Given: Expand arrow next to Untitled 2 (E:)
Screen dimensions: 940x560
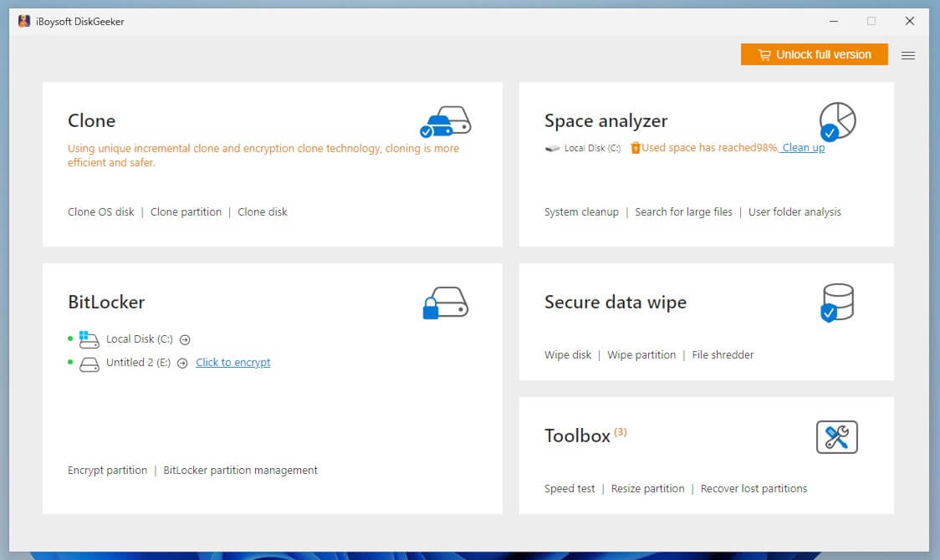Looking at the screenshot, I should [x=183, y=363].
